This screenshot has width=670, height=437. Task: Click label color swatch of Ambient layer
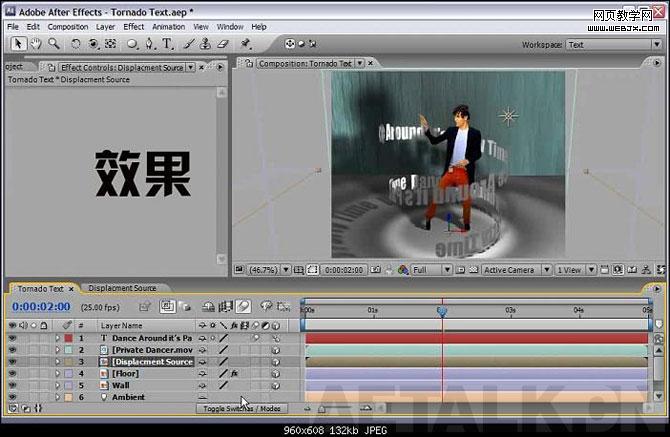[68, 397]
